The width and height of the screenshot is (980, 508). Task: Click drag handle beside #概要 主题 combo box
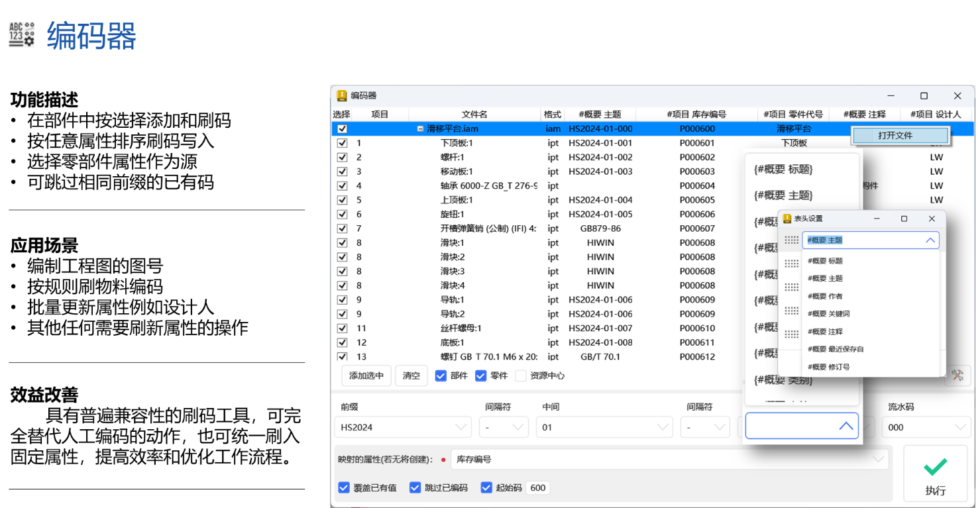[791, 240]
